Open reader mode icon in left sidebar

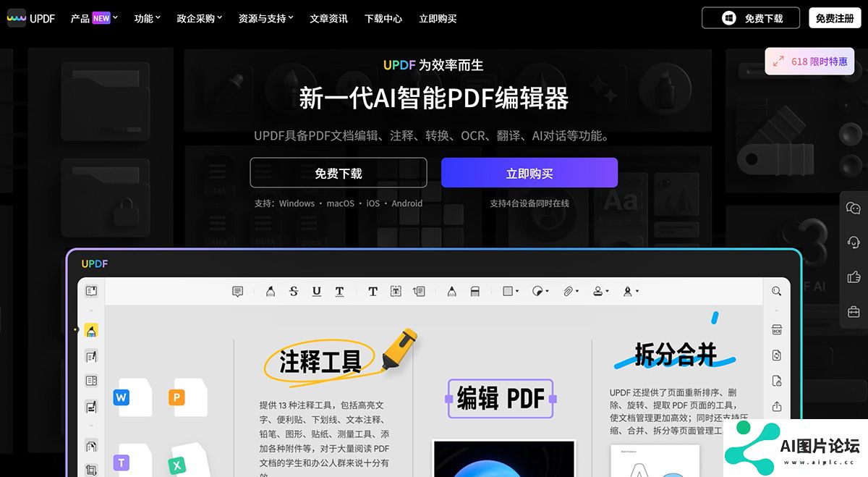(91, 291)
